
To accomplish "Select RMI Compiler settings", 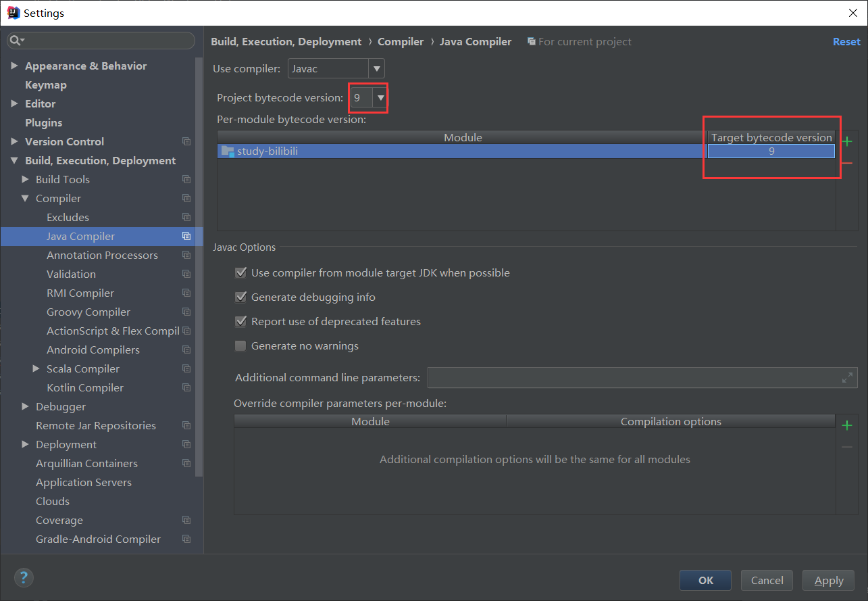I will coord(80,293).
